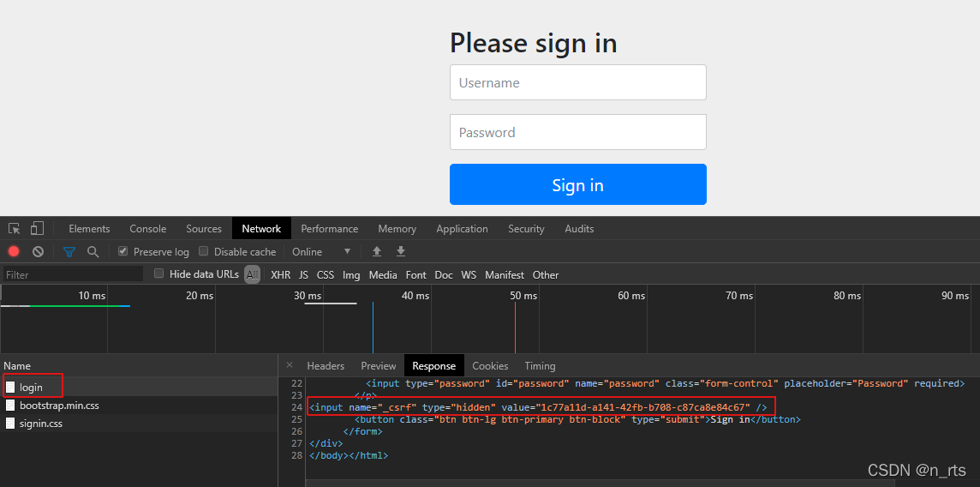The width and height of the screenshot is (980, 487).
Task: Click the signin.css file icon
Action: pyautogui.click(x=10, y=424)
